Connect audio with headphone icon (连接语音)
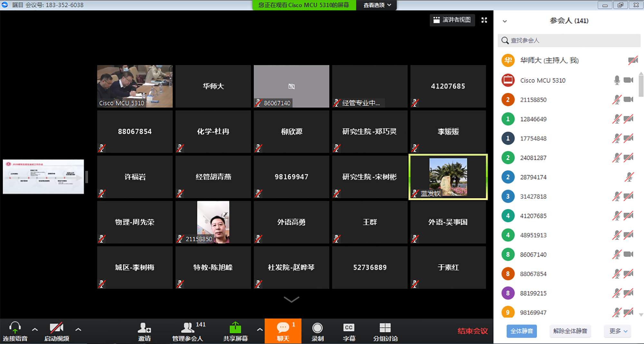The width and height of the screenshot is (644, 344). (x=15, y=328)
